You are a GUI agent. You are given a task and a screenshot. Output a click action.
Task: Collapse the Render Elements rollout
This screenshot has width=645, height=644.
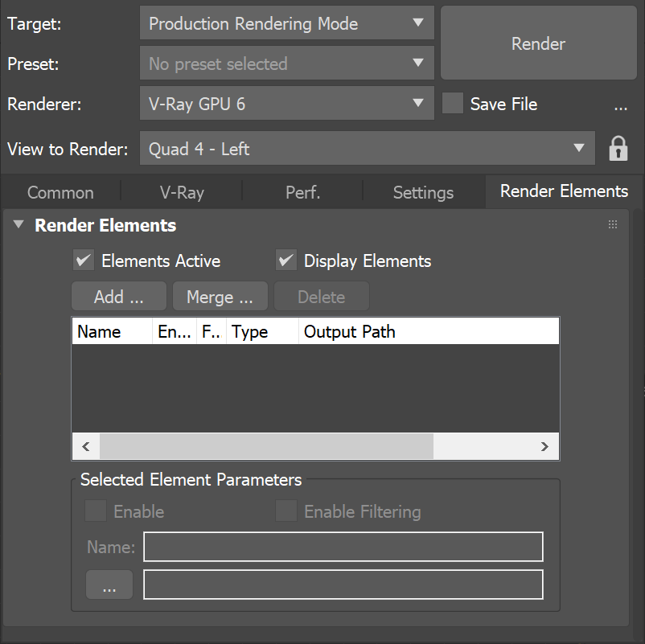point(18,225)
